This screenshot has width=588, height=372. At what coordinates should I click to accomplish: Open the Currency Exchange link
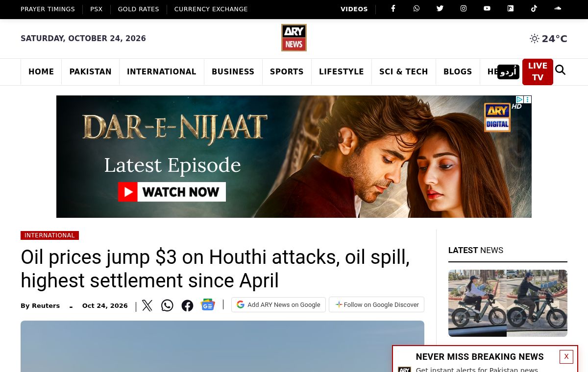pos(211,9)
